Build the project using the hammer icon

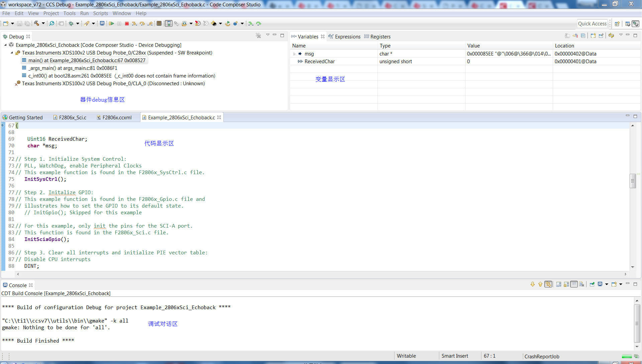37,23
